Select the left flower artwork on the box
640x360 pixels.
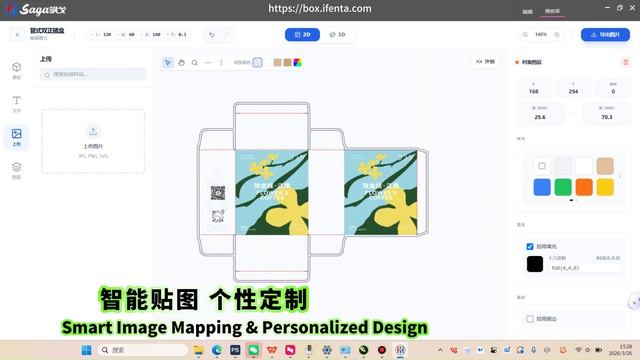272,193
